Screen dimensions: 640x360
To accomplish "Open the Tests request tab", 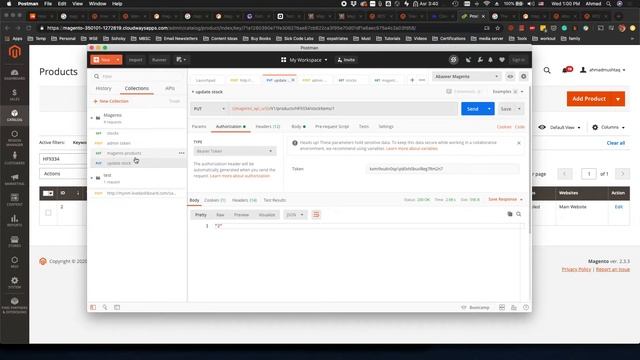I will coord(364,127).
